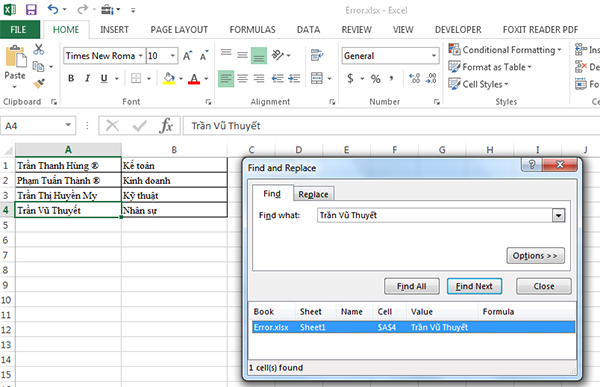The height and width of the screenshot is (387, 600).
Task: Open the Insert Function fx dialog
Action: click(x=166, y=126)
